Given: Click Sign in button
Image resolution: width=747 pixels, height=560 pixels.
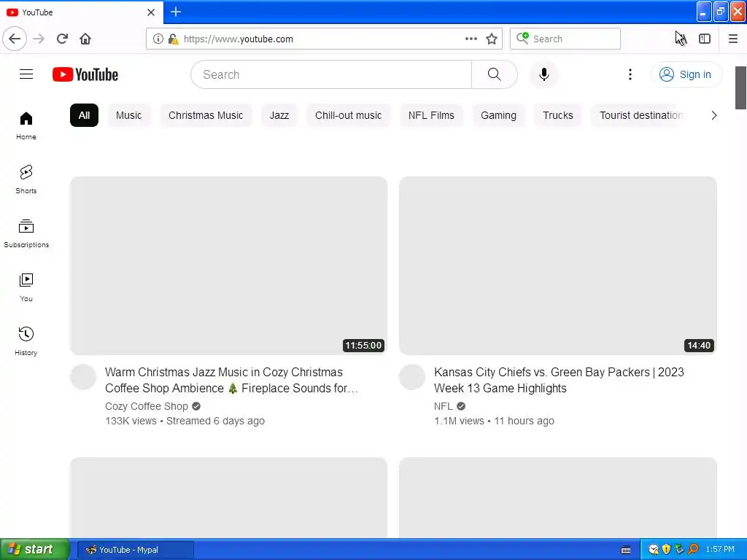Looking at the screenshot, I should [x=686, y=74].
